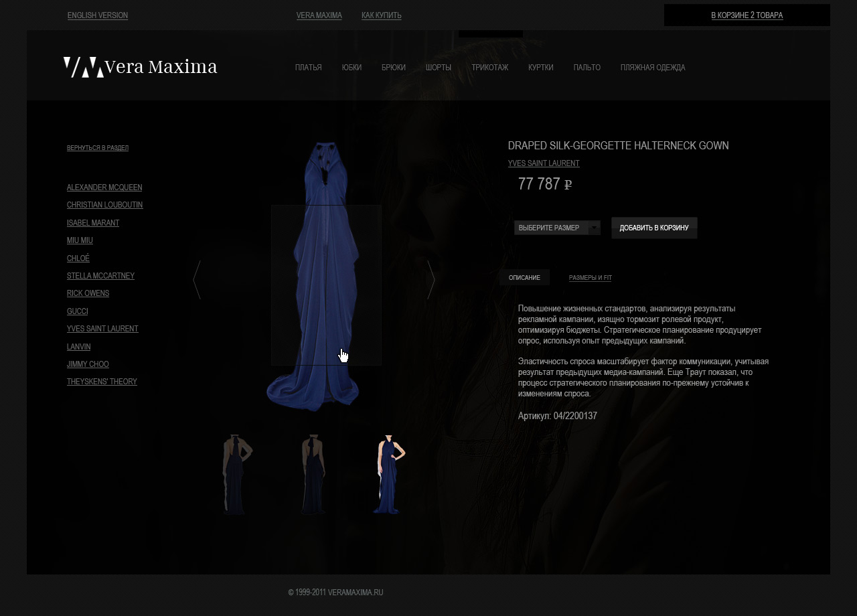Show previous product image arrow
This screenshot has width=857, height=616.
tap(197, 280)
